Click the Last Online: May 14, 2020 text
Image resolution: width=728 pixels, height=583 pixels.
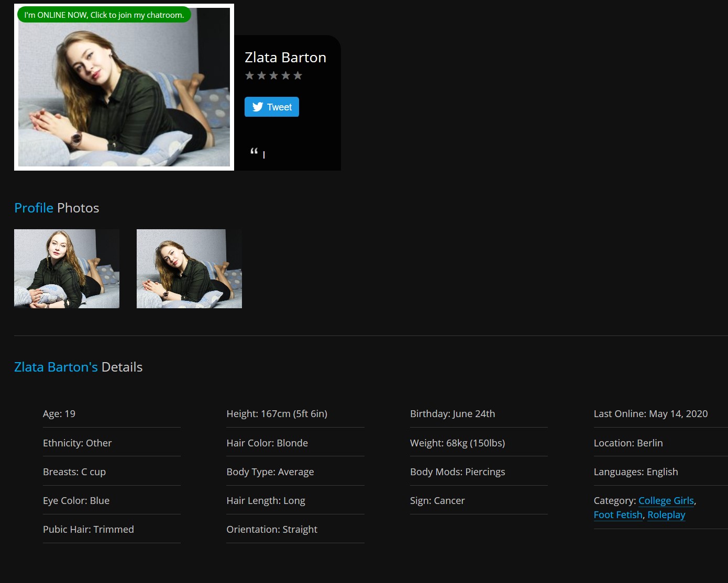click(x=651, y=414)
